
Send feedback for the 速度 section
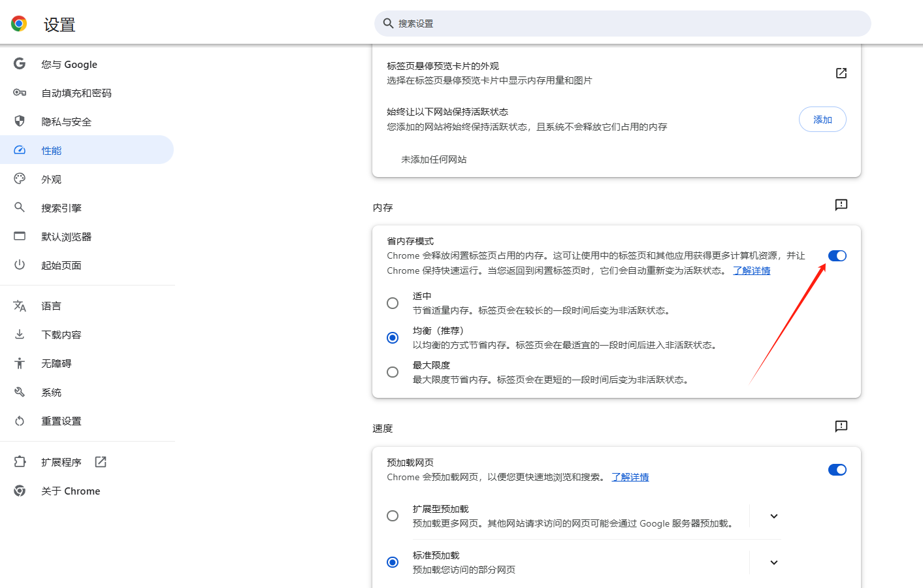pos(841,427)
